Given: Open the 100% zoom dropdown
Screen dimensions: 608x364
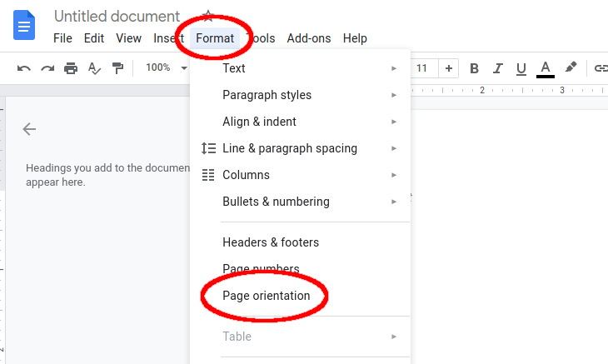Looking at the screenshot, I should [166, 68].
